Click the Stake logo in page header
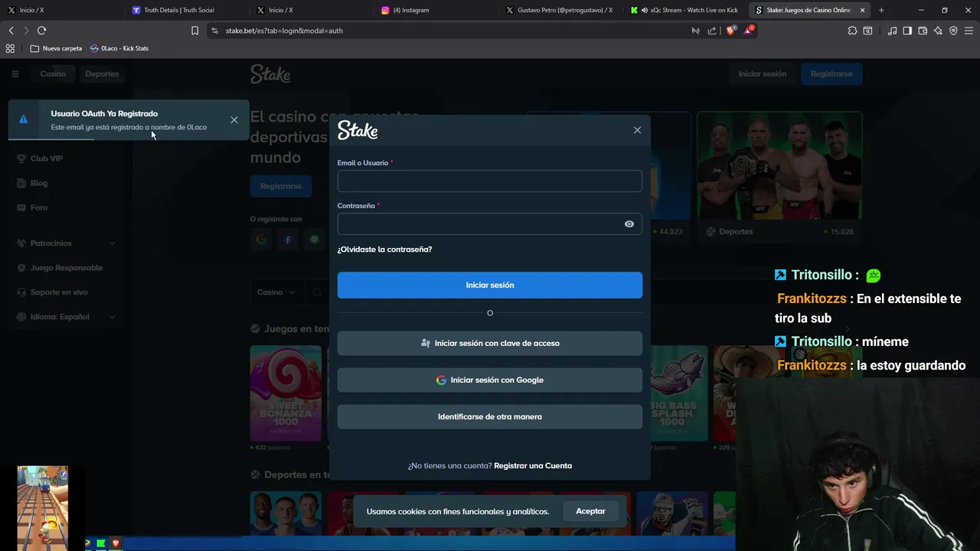980x551 pixels. pos(270,74)
